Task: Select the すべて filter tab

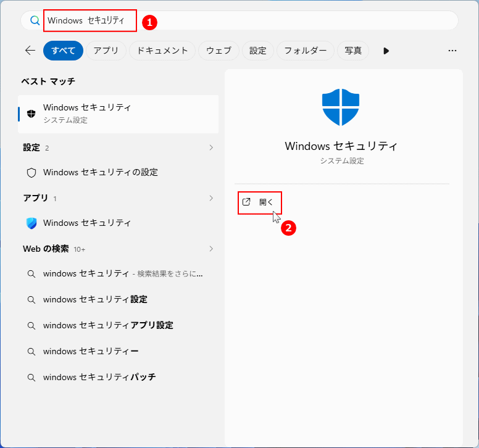Action: (x=63, y=51)
